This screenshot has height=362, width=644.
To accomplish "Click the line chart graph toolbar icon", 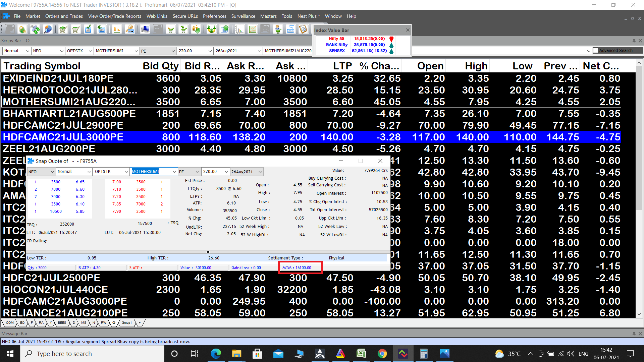I will [252, 29].
